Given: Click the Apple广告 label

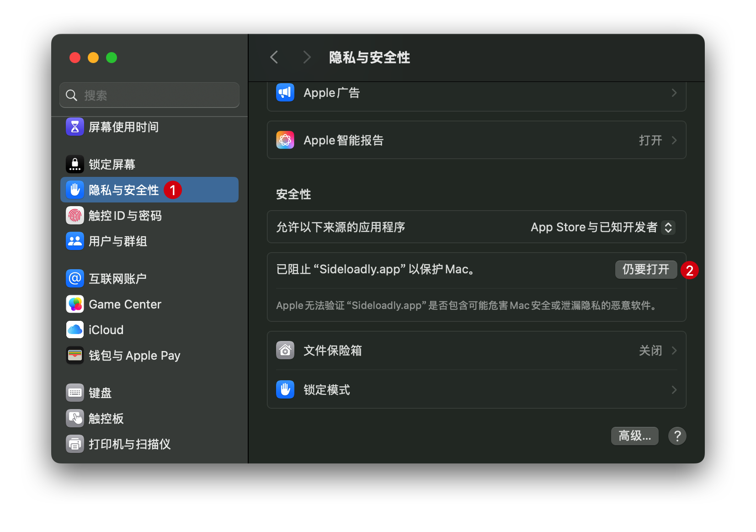Looking at the screenshot, I should 332,93.
